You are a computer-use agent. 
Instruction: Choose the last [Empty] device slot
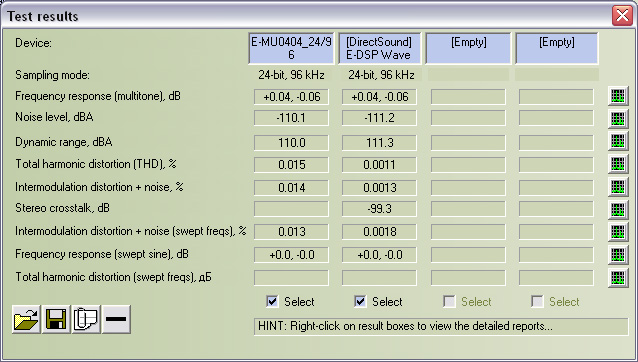pyautogui.click(x=557, y=48)
